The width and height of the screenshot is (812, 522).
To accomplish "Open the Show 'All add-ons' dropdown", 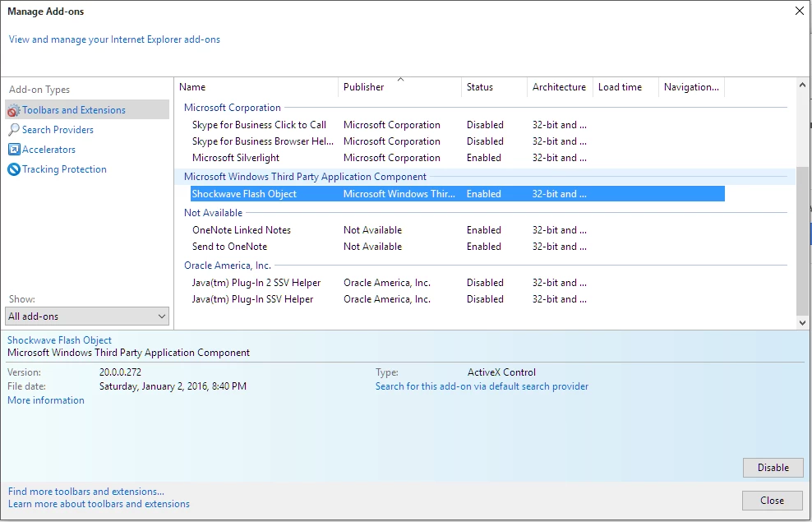I will pyautogui.click(x=87, y=316).
